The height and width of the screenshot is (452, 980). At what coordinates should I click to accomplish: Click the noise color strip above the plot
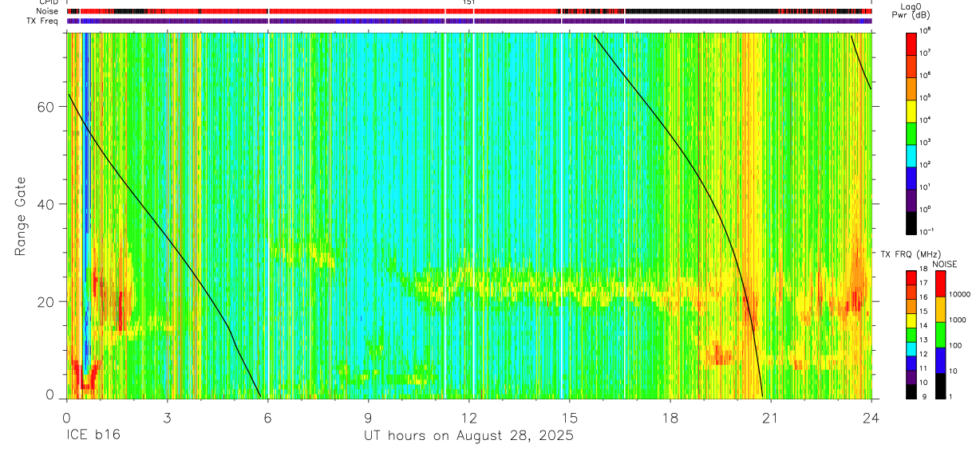coord(469,11)
